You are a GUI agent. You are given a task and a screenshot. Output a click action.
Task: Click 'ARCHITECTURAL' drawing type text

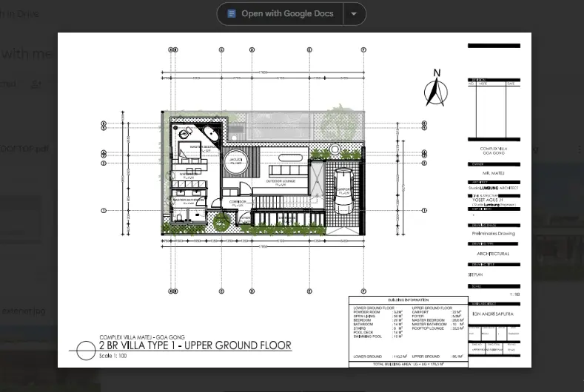click(493, 254)
